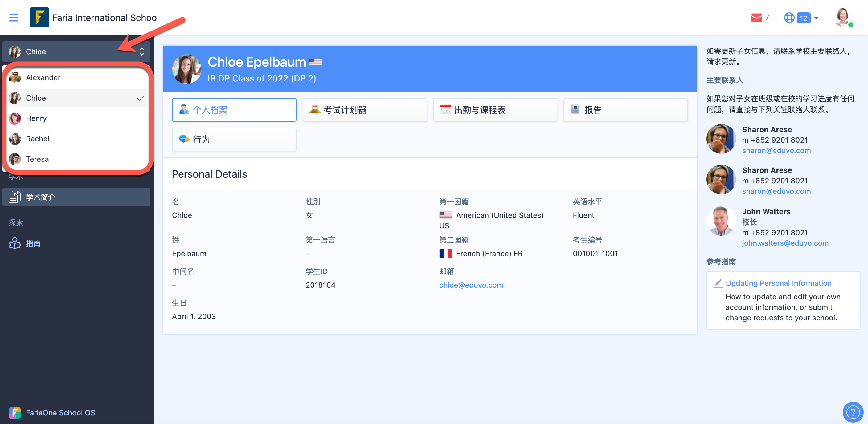Click the lifebuoy support icon

pos(789,18)
